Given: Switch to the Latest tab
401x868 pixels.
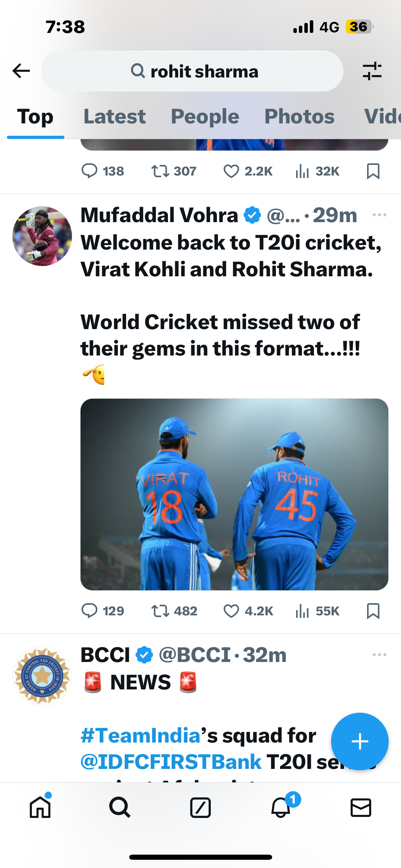Looking at the screenshot, I should [x=114, y=117].
